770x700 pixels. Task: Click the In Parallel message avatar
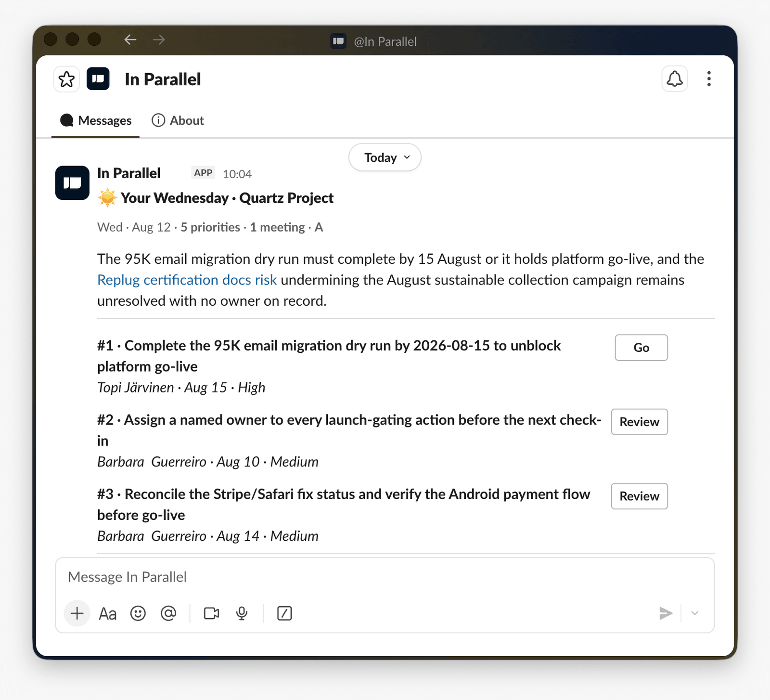click(72, 183)
